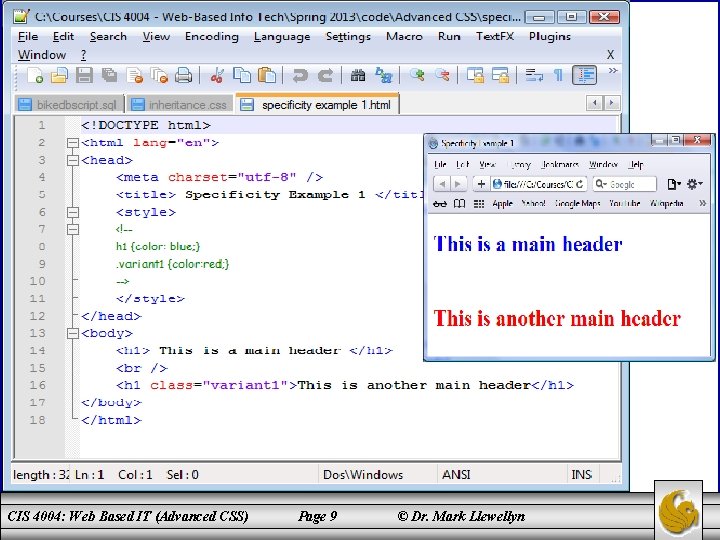Click the tab bar scroll left arrow
The width and height of the screenshot is (720, 540).
595,103
